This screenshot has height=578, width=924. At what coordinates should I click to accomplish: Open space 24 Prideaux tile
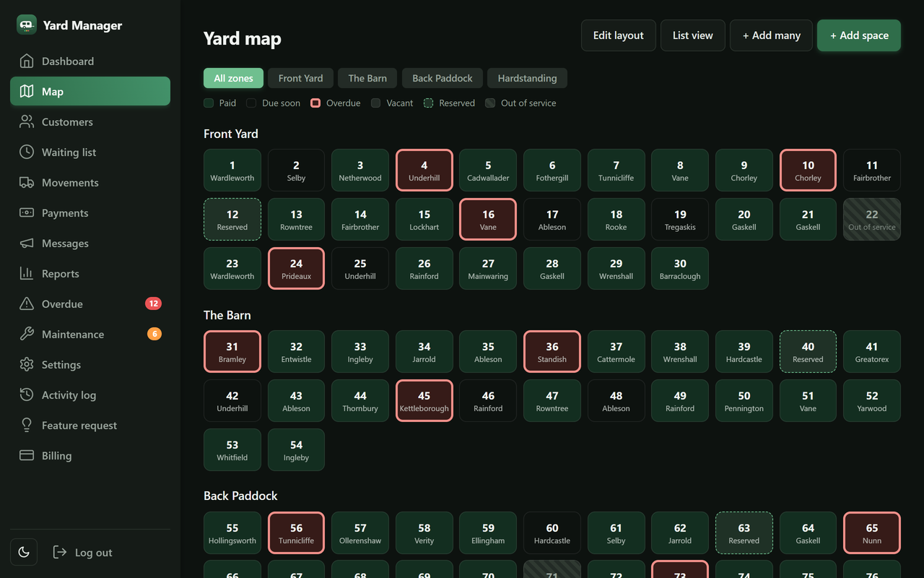click(296, 269)
